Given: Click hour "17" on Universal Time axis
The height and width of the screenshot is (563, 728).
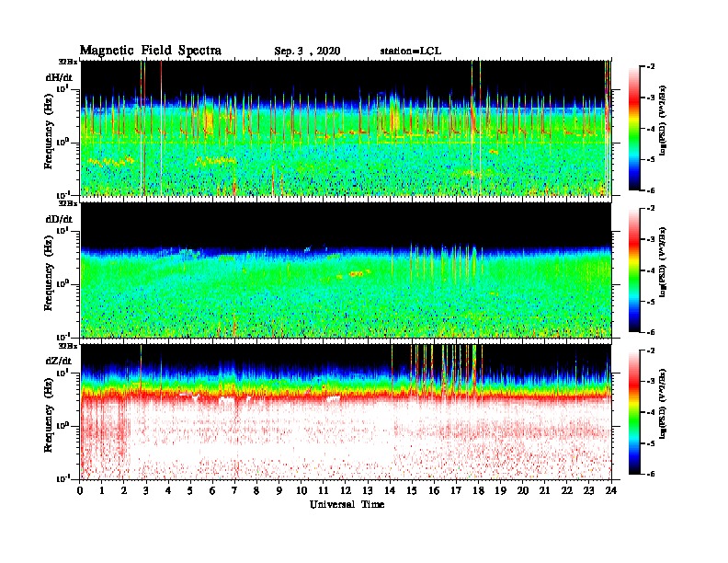Looking at the screenshot, I should 456,490.
